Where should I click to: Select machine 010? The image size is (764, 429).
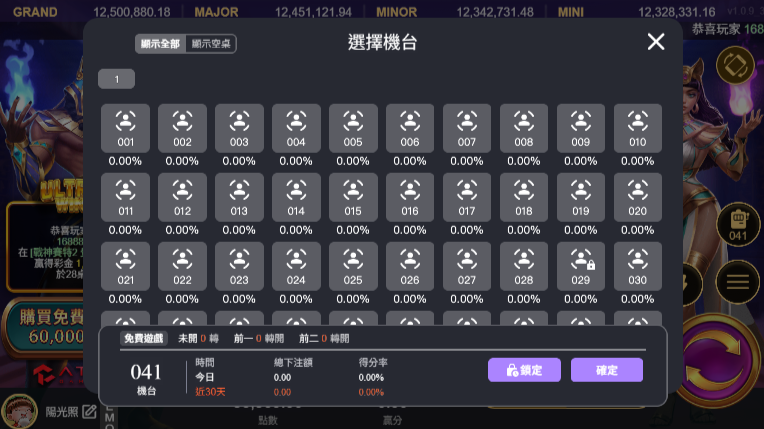click(638, 128)
